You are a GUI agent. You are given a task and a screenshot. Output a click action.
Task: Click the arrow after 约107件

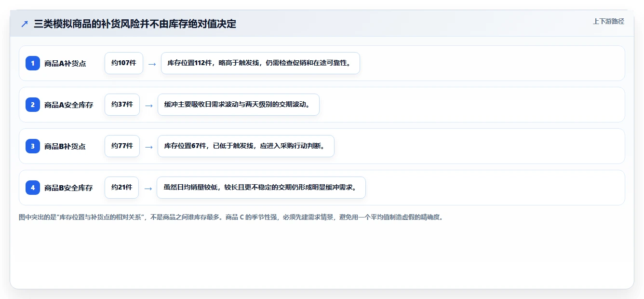152,64
